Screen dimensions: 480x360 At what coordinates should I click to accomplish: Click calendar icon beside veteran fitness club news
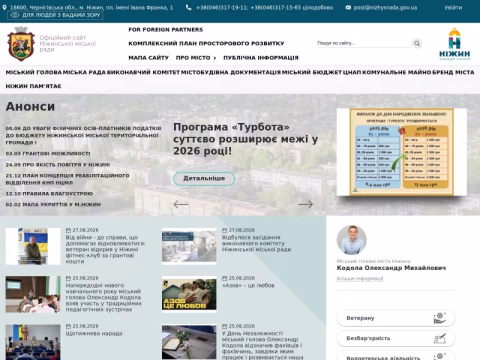(x=68, y=230)
